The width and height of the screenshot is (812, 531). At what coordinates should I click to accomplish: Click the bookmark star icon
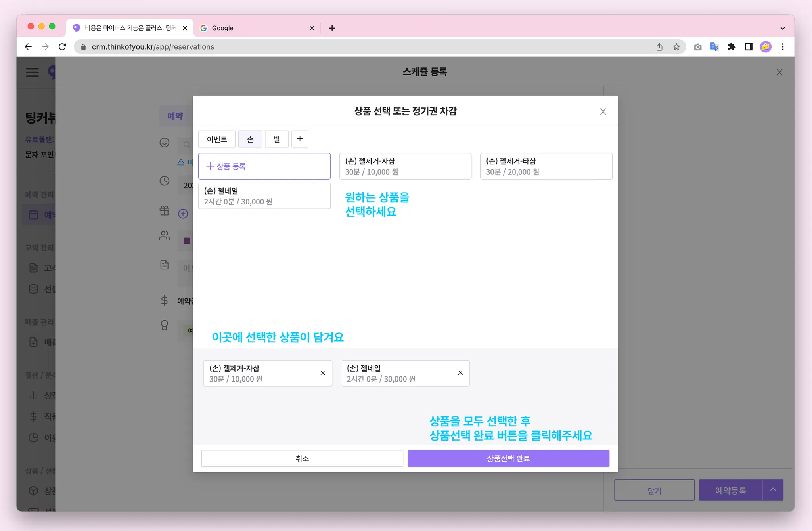point(676,47)
